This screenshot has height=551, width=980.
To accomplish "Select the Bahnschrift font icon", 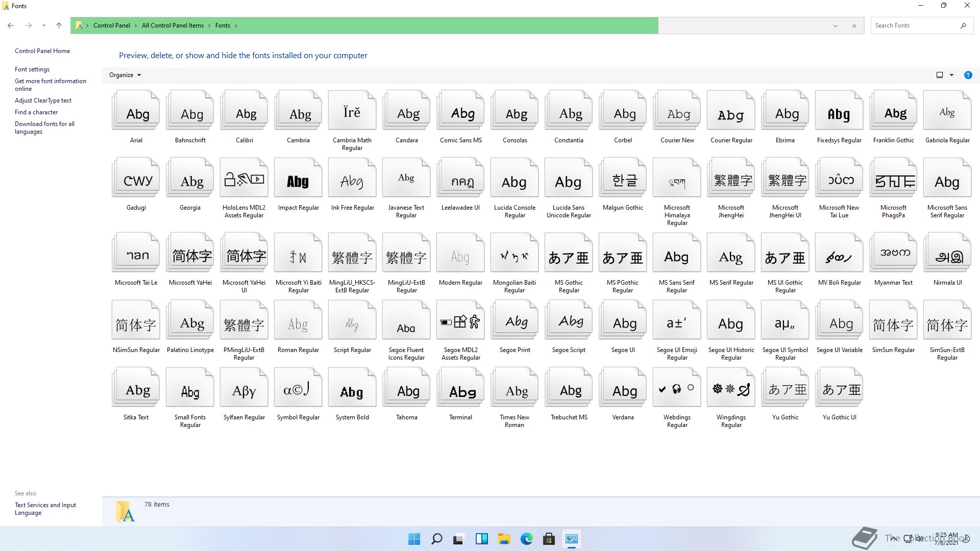I will pyautogui.click(x=190, y=111).
